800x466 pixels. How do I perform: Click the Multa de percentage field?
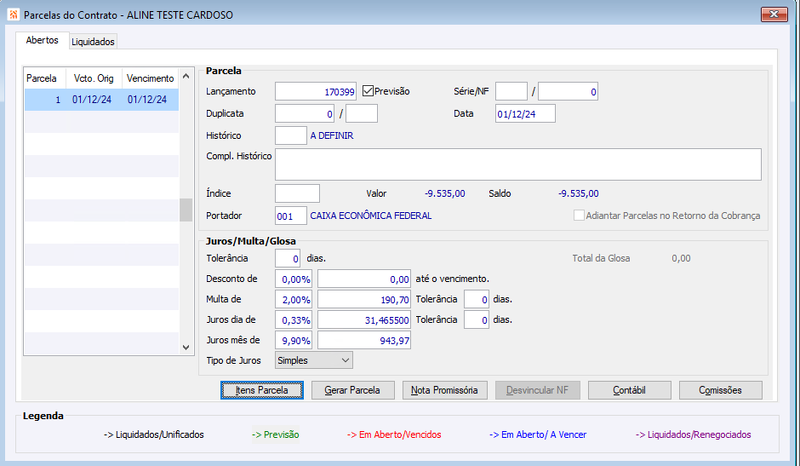point(293,300)
